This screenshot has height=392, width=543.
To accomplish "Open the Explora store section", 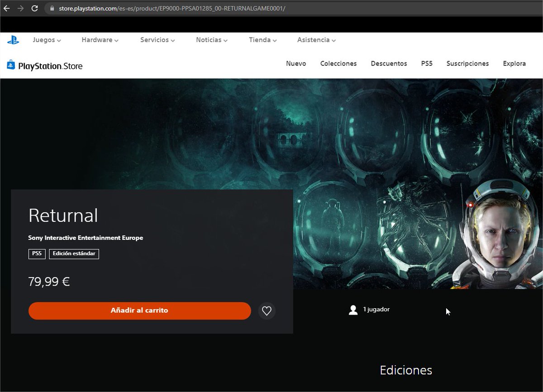I will tap(514, 64).
